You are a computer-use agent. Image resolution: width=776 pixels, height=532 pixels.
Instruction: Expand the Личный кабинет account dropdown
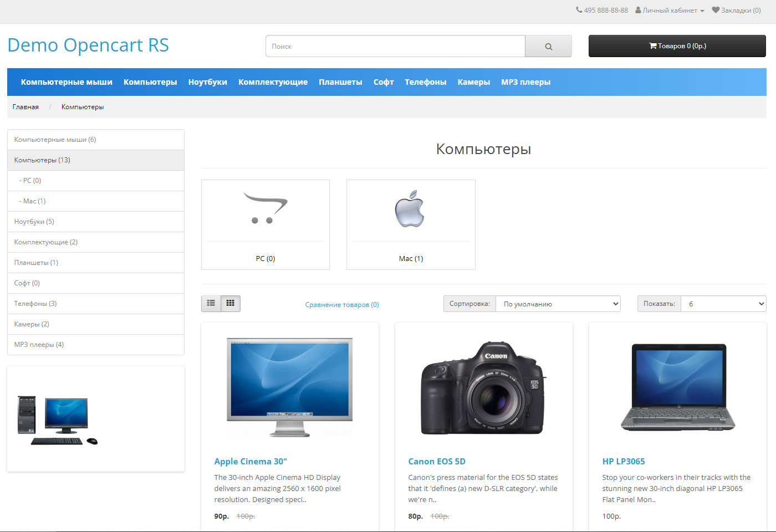coord(670,10)
